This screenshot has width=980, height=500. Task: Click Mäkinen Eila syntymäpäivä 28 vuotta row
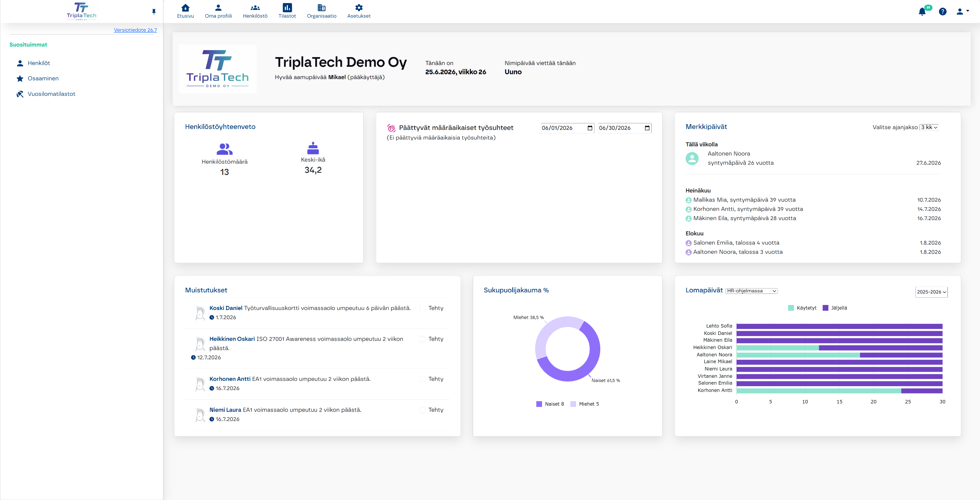click(813, 218)
